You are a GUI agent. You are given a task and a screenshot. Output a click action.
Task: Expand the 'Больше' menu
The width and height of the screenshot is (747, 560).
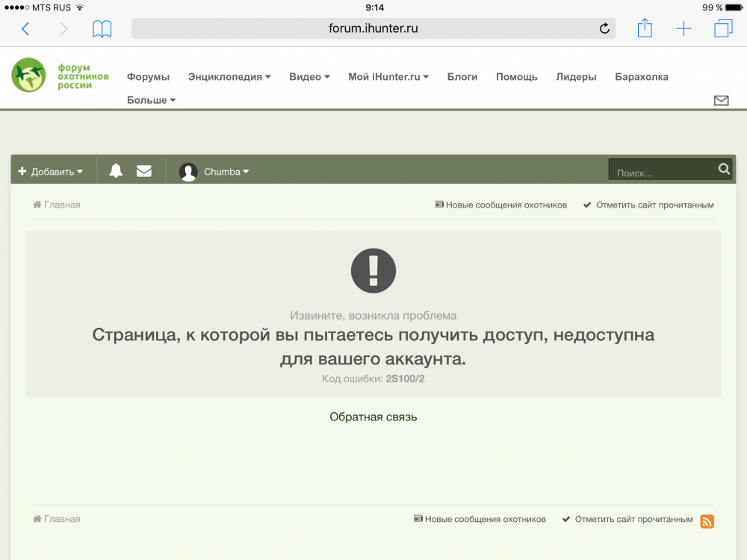151,100
